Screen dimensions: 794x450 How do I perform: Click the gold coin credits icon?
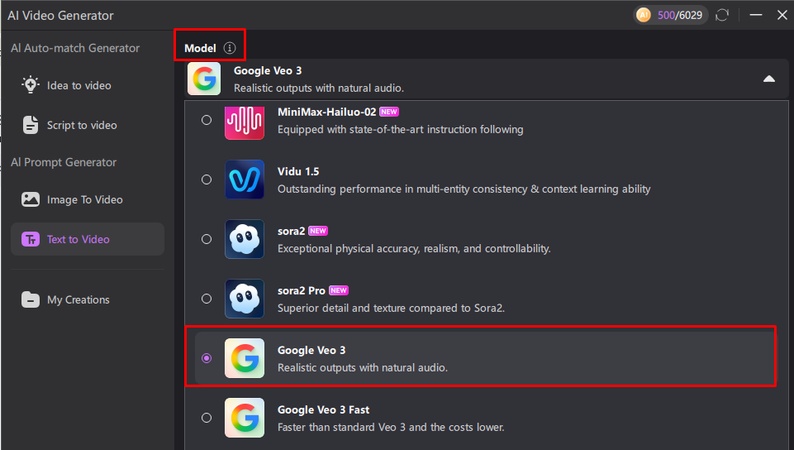pos(646,16)
